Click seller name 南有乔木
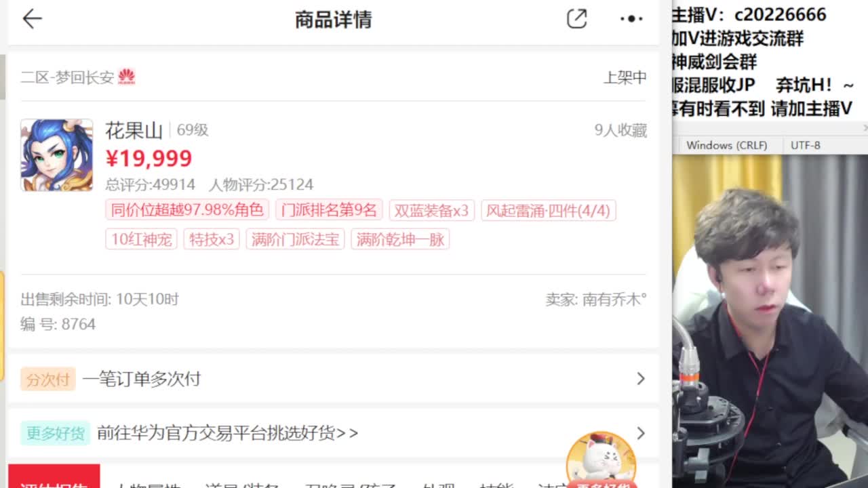The height and width of the screenshot is (488, 868). tap(614, 300)
